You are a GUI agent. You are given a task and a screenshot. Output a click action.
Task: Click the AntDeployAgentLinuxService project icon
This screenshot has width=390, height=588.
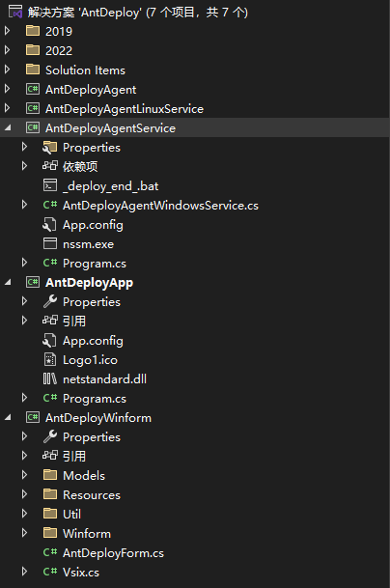pos(33,108)
